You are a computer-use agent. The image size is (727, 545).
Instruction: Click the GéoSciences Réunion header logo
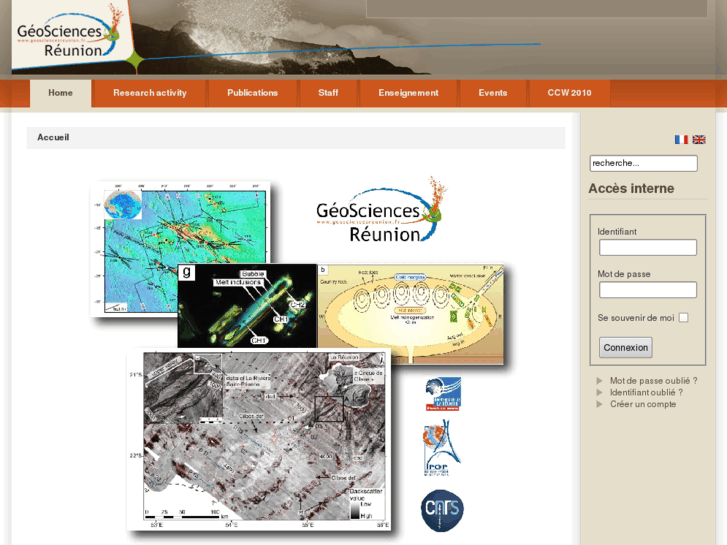click(70, 36)
